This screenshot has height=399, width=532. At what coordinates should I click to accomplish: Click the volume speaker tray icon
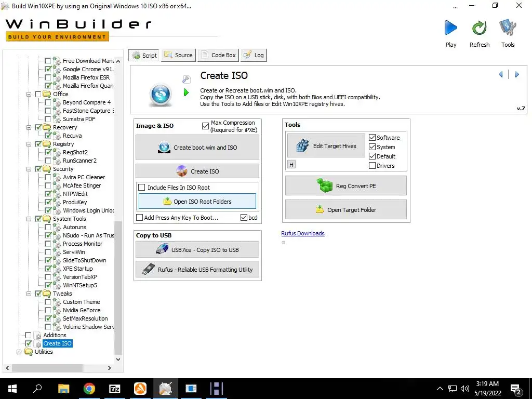pos(465,389)
